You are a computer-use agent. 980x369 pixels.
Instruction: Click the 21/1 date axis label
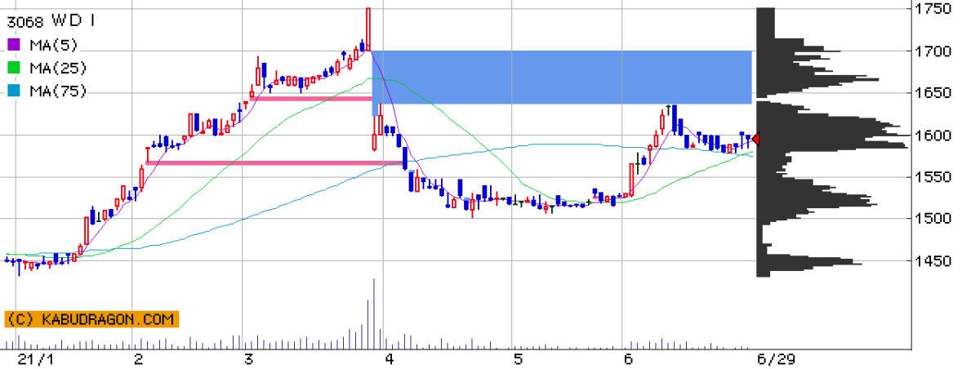(x=35, y=358)
